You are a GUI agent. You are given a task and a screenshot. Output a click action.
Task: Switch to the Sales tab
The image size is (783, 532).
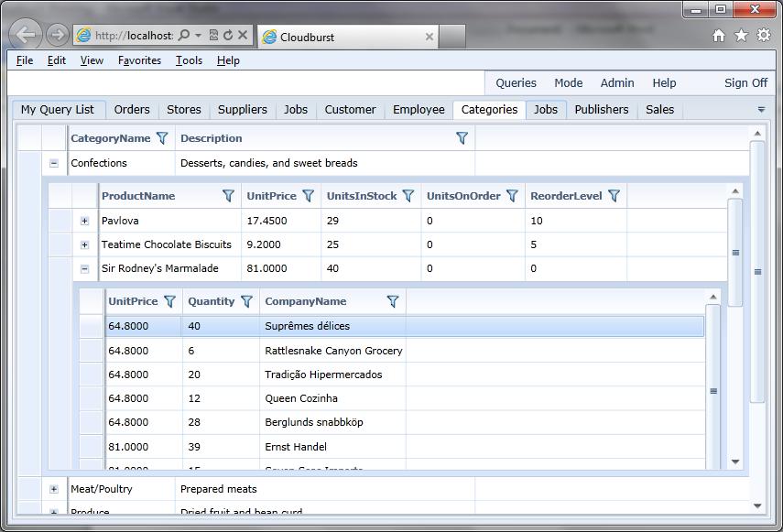point(659,110)
